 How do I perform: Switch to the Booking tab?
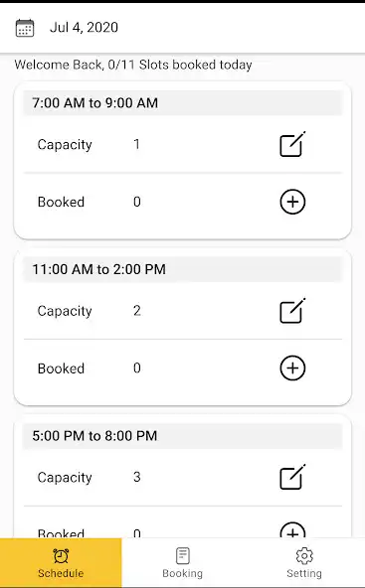[x=183, y=563]
